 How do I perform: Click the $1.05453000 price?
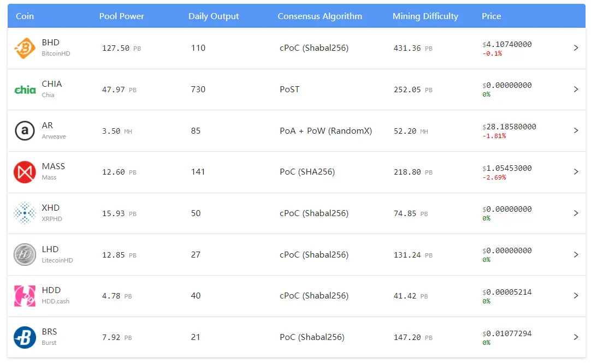(507, 168)
